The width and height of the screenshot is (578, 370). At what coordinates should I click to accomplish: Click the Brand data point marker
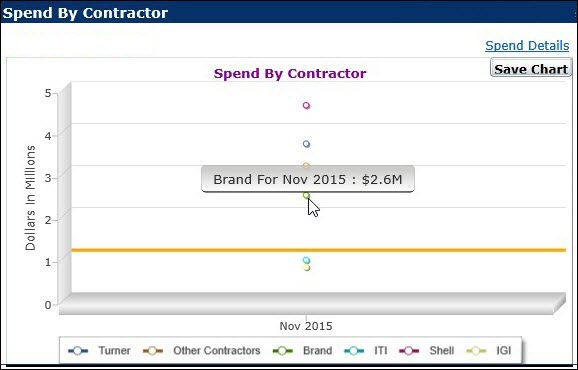point(306,195)
